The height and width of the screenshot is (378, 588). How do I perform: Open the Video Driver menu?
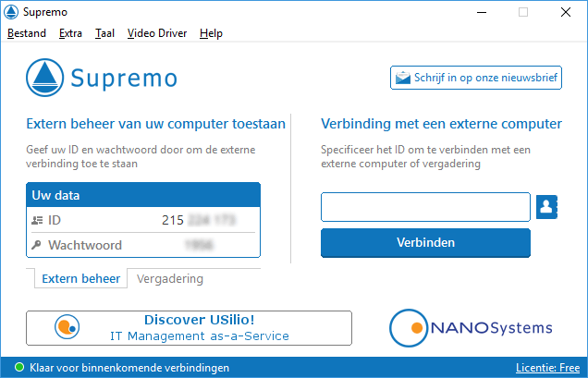(x=157, y=33)
